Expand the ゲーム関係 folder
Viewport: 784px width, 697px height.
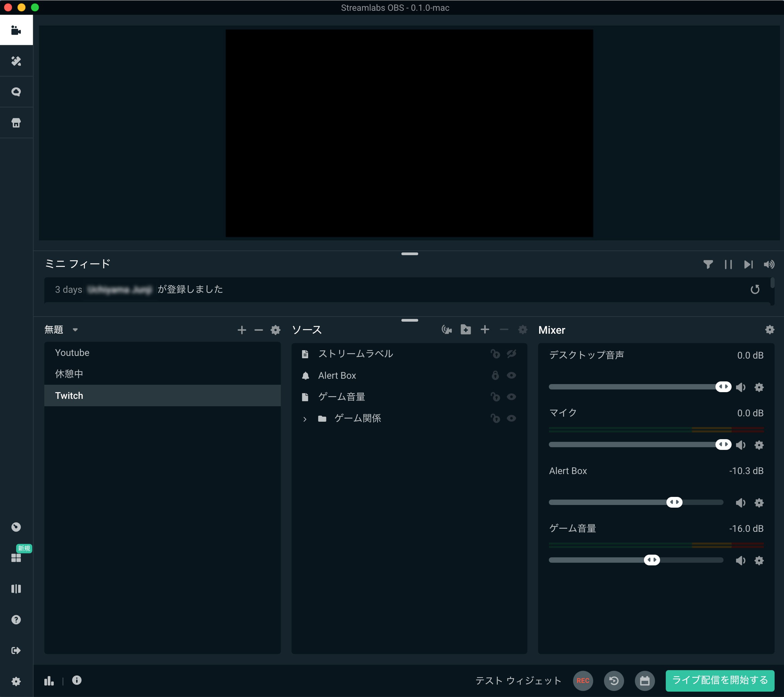click(x=305, y=419)
